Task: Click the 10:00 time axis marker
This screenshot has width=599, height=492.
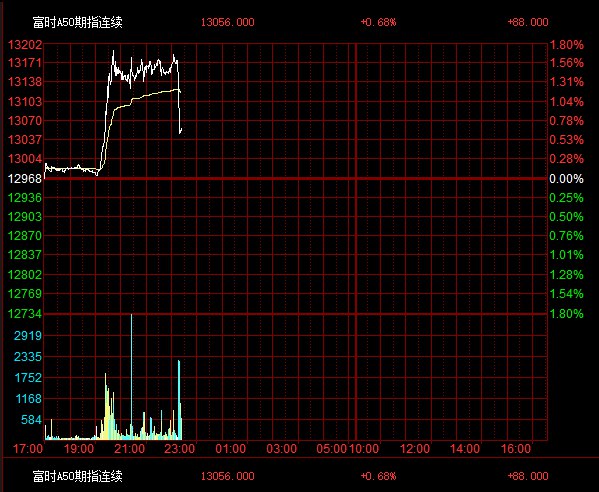Action: tap(364, 448)
